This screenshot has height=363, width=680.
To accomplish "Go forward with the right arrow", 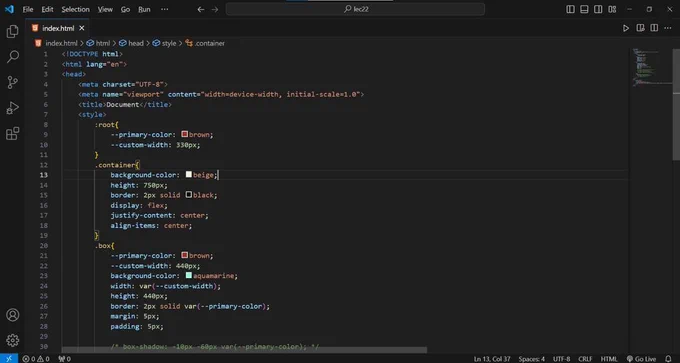I will [x=215, y=9].
